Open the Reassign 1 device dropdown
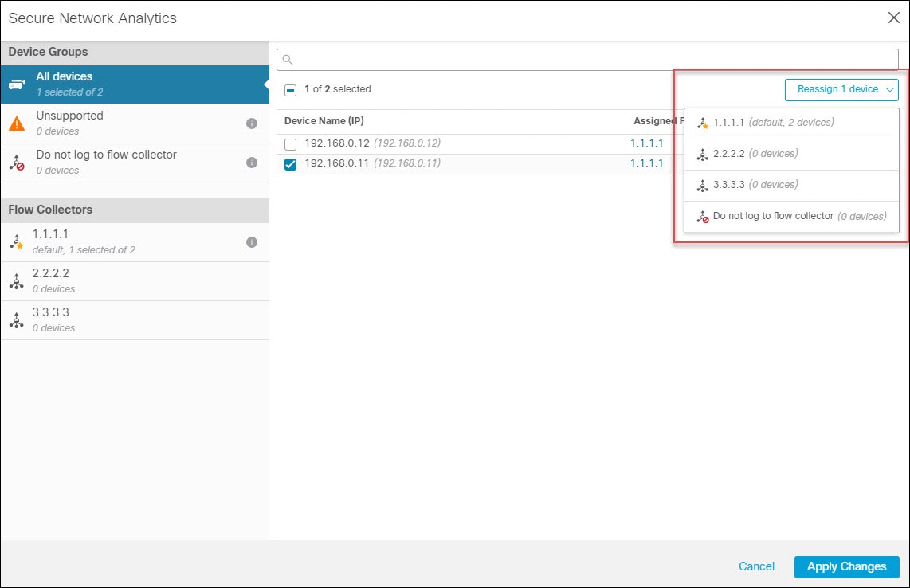This screenshot has height=588, width=910. point(841,89)
